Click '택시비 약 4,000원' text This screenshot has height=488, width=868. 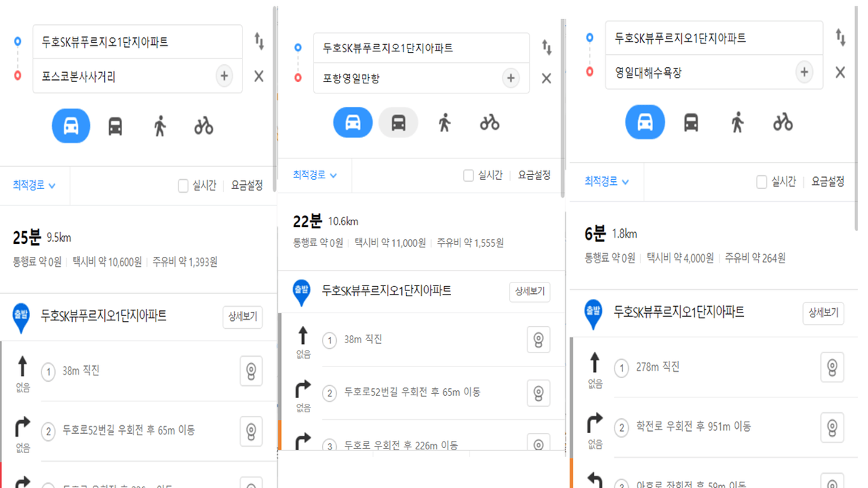click(x=680, y=258)
